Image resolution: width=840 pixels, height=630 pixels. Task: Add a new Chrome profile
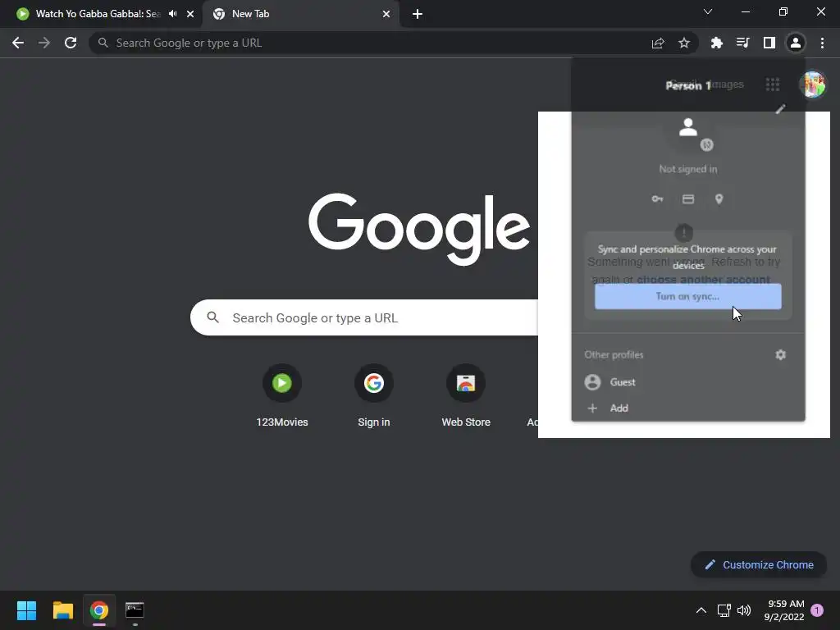coord(688,409)
